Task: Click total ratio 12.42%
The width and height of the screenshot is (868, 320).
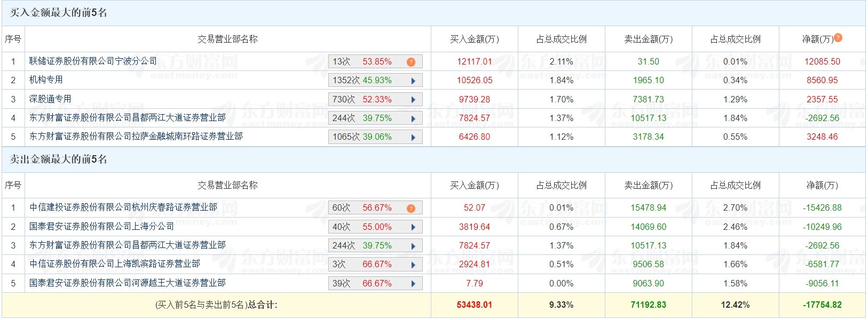Action: pos(736,305)
